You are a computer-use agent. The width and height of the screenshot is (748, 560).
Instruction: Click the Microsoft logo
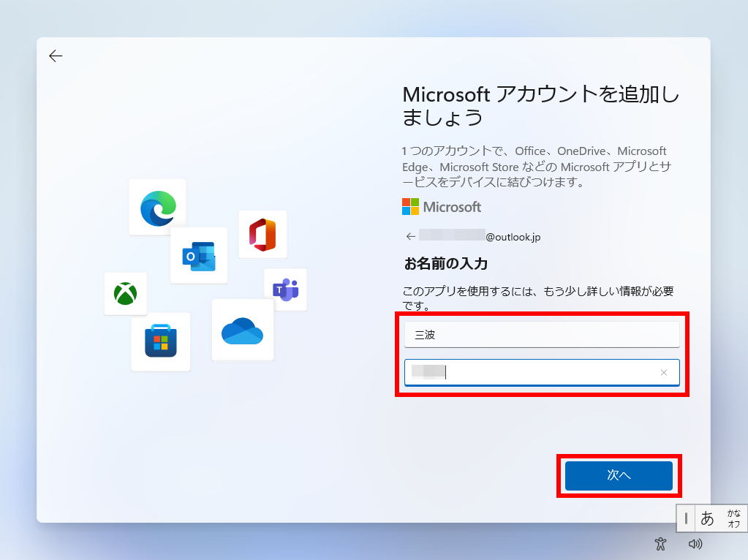click(x=442, y=207)
